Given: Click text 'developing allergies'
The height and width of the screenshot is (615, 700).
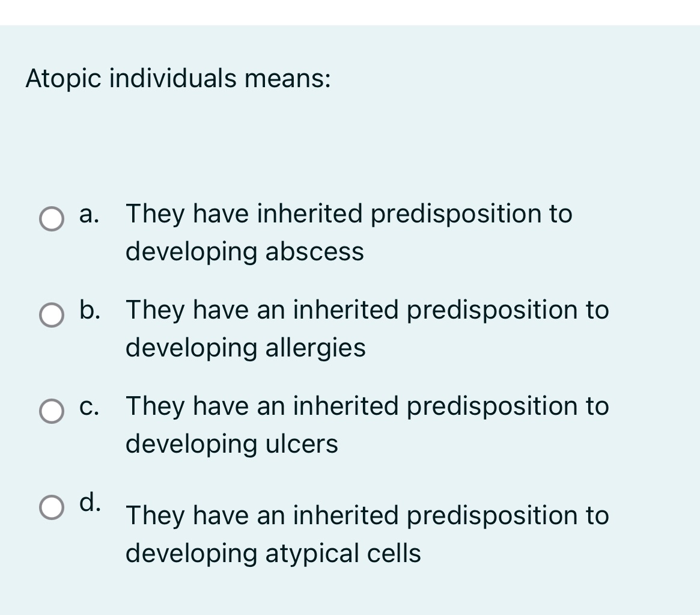Looking at the screenshot, I should (245, 347).
